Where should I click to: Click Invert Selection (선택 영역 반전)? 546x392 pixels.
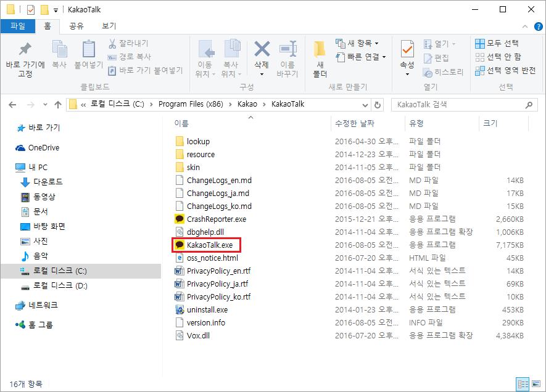click(505, 71)
